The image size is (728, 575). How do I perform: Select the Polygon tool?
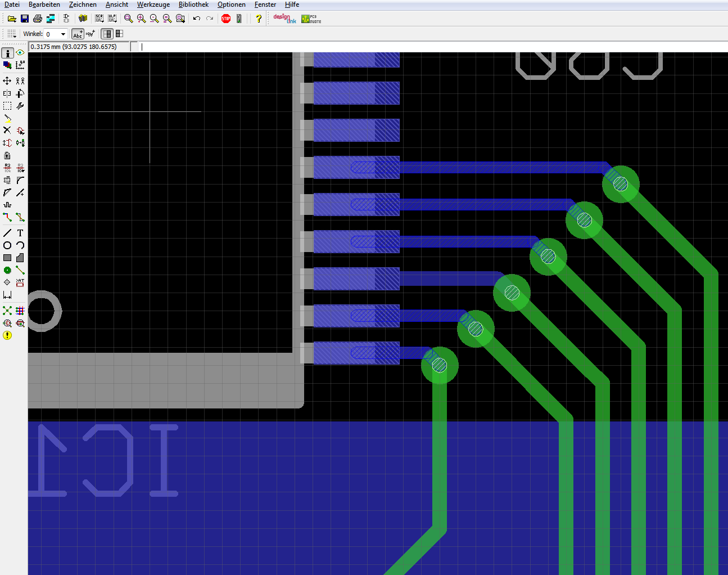pos(20,258)
